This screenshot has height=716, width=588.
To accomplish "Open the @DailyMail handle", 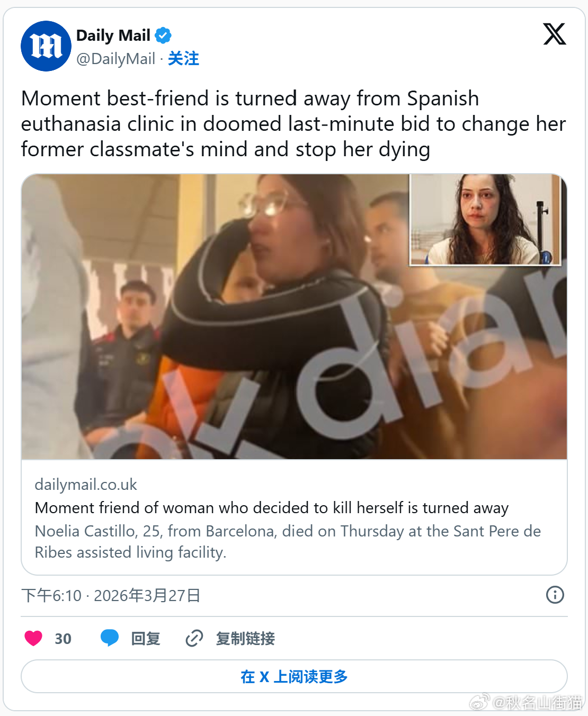I will pos(116,58).
